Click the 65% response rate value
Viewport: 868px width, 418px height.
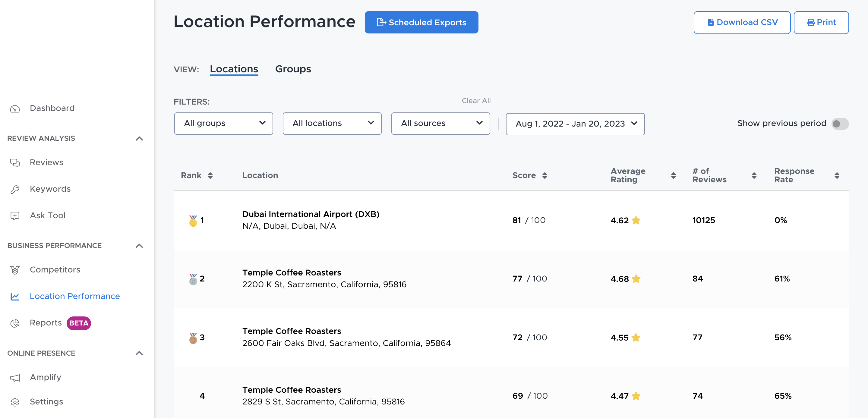tap(782, 396)
